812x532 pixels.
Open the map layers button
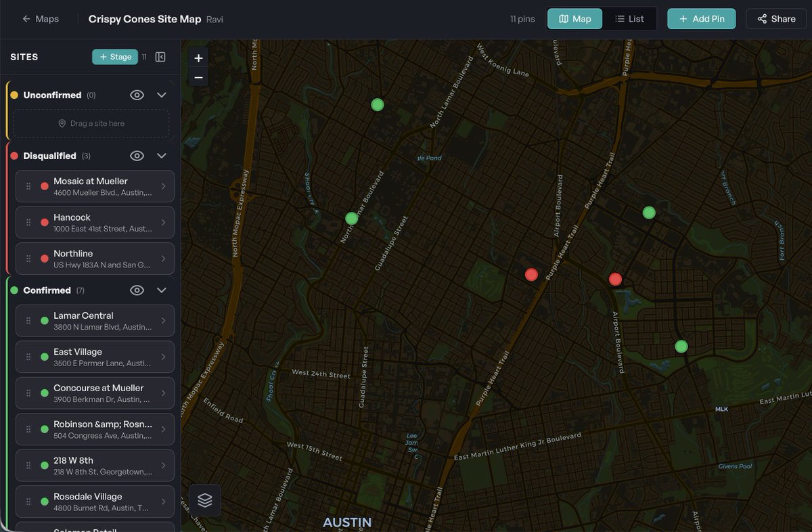205,500
